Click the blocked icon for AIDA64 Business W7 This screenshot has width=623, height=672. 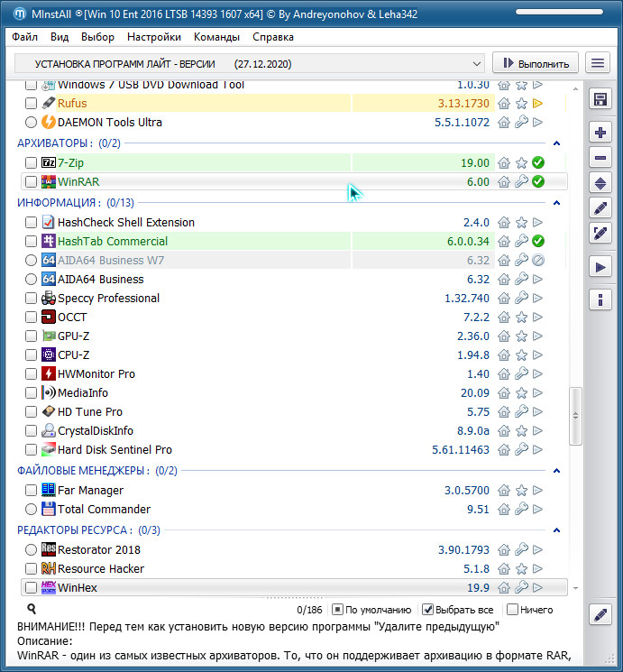pos(538,260)
